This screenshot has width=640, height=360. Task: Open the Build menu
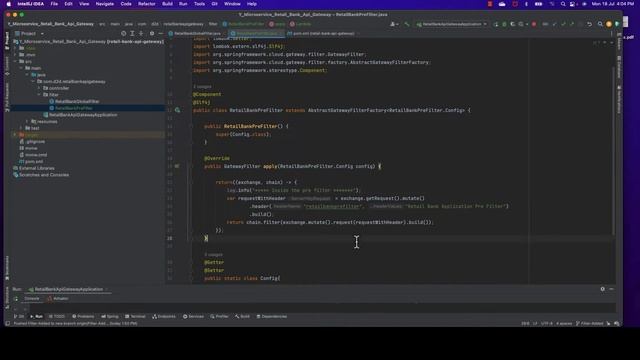coord(167,4)
